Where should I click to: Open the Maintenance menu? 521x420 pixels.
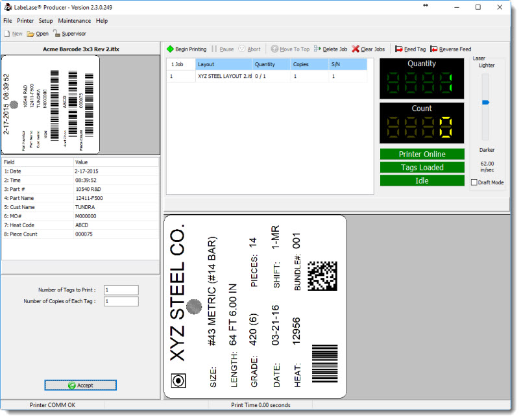click(75, 21)
